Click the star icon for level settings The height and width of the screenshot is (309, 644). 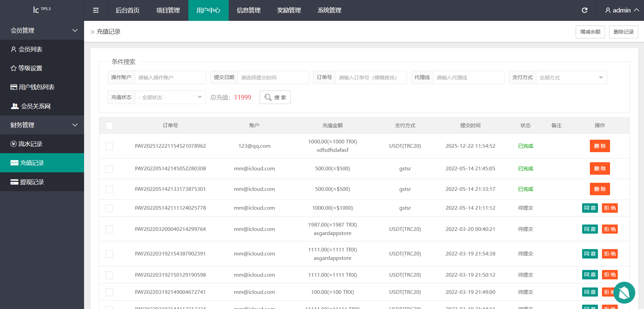tap(13, 68)
